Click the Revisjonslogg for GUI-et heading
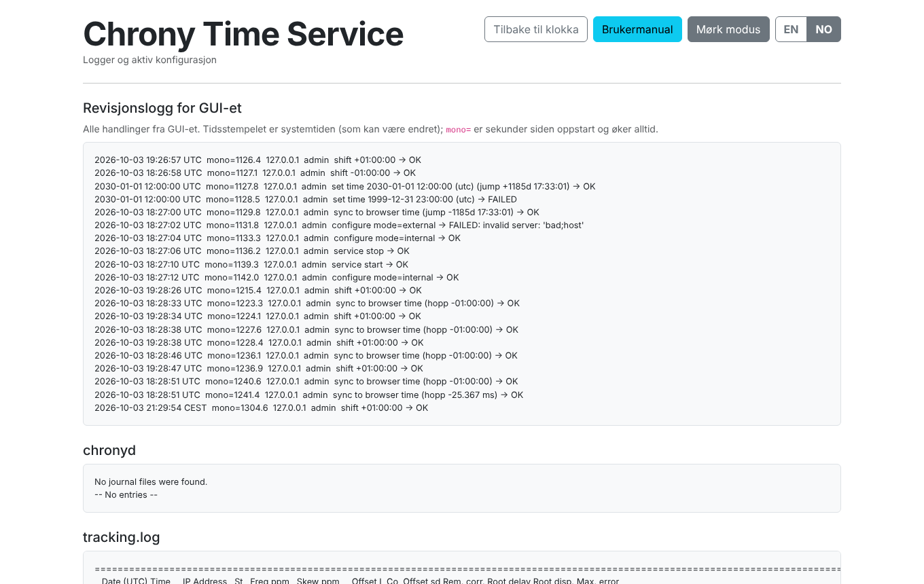 [x=162, y=108]
